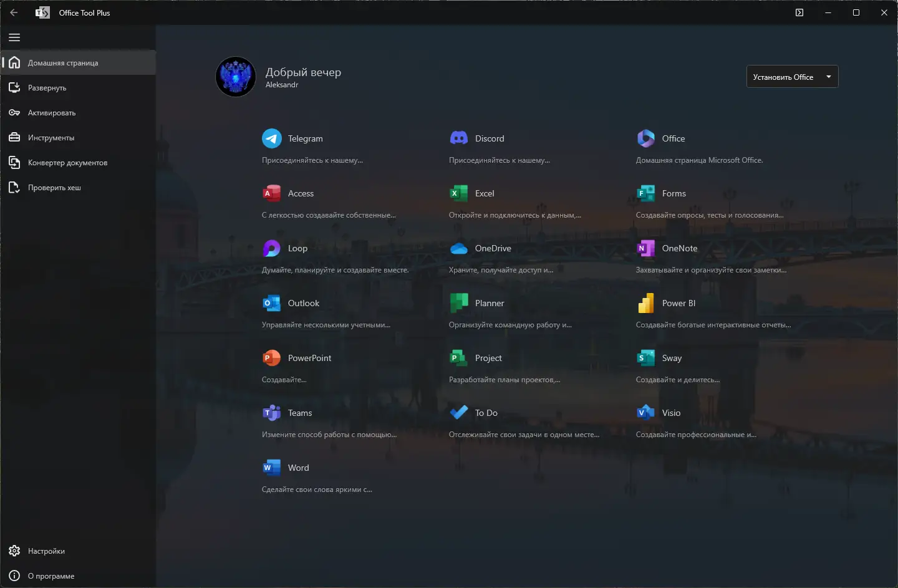Screen dimensions: 898x588
Task: Open the Teams app icon
Action: click(272, 413)
